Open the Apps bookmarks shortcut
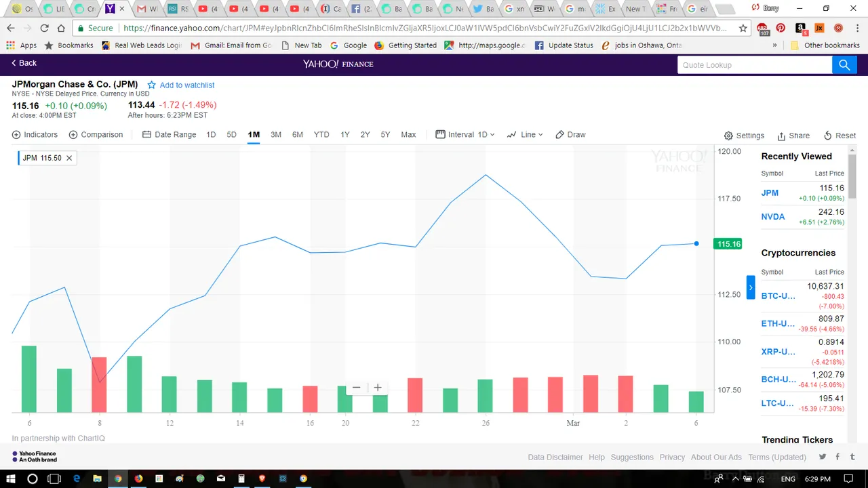This screenshot has width=868, height=488. pos(22,45)
